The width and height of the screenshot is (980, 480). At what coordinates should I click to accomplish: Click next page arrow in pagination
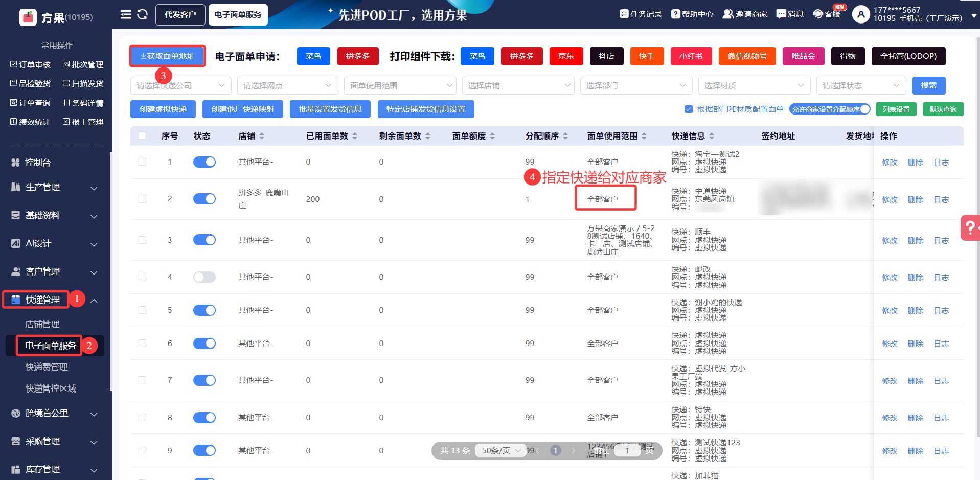(574, 451)
